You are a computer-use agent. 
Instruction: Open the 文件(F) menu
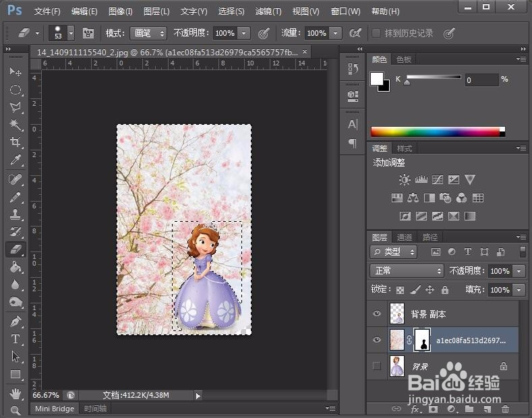click(x=47, y=11)
